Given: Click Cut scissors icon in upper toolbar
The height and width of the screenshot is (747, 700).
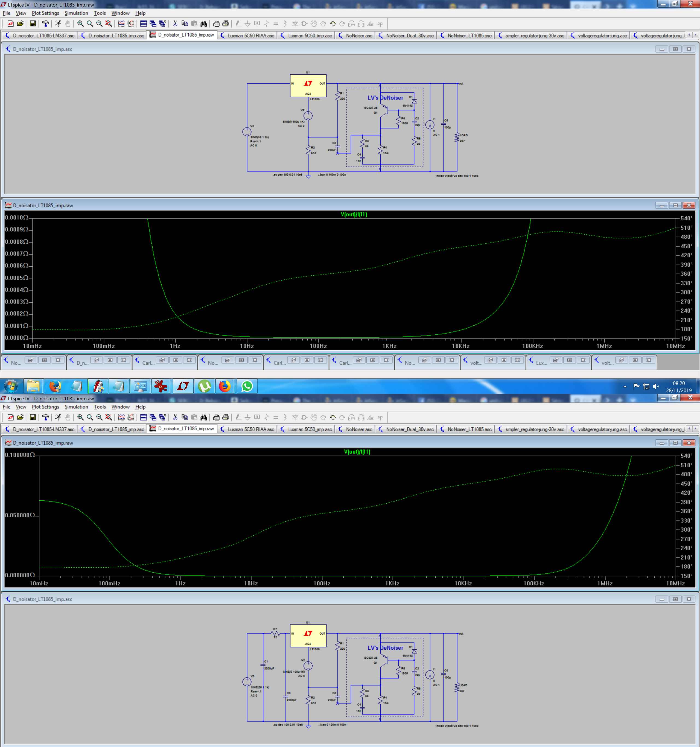Looking at the screenshot, I should click(175, 24).
